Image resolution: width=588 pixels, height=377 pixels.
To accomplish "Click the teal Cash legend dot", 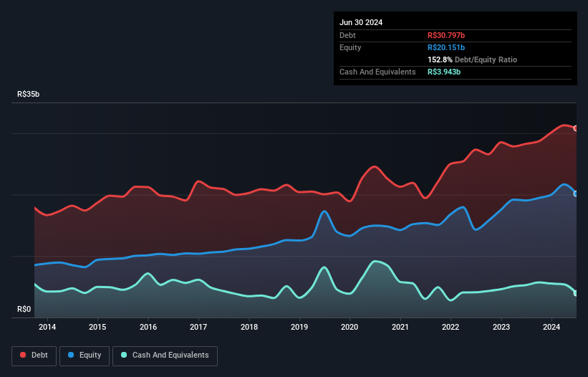I will (x=124, y=355).
